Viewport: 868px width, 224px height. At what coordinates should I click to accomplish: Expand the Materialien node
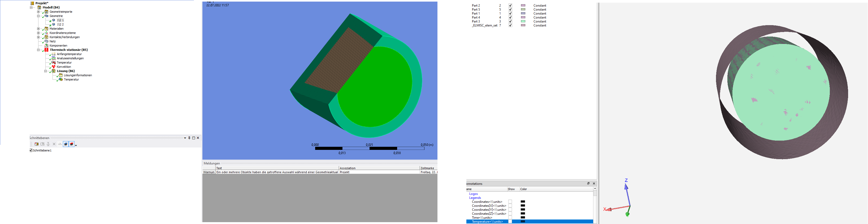(38, 29)
